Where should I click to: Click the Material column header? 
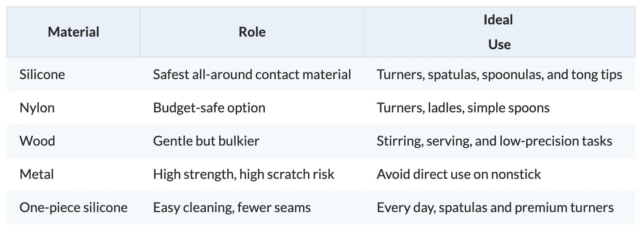tap(73, 32)
